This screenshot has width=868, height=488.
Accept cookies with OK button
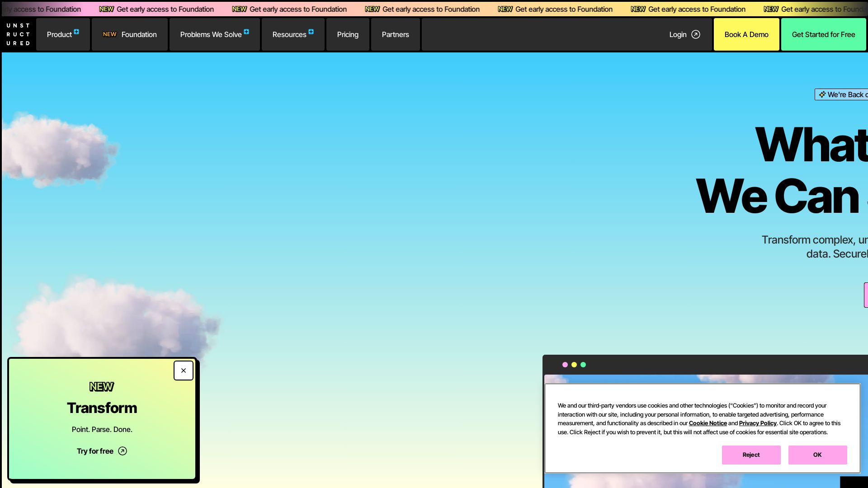(817, 455)
